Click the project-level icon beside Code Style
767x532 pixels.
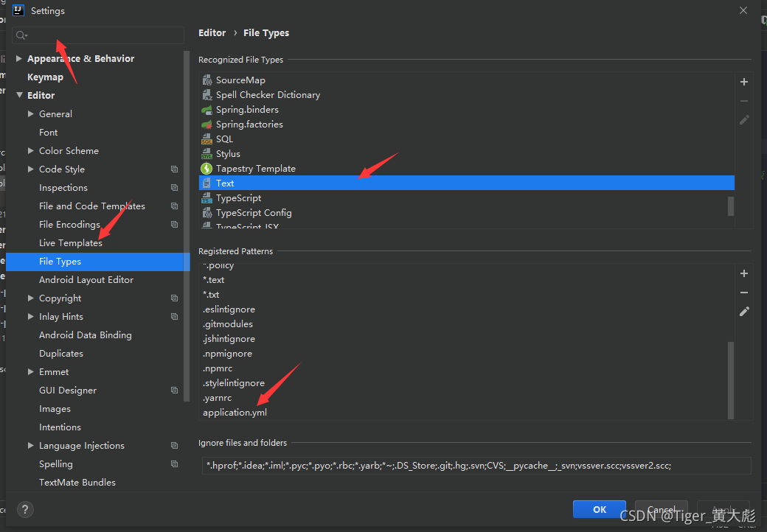[174, 169]
